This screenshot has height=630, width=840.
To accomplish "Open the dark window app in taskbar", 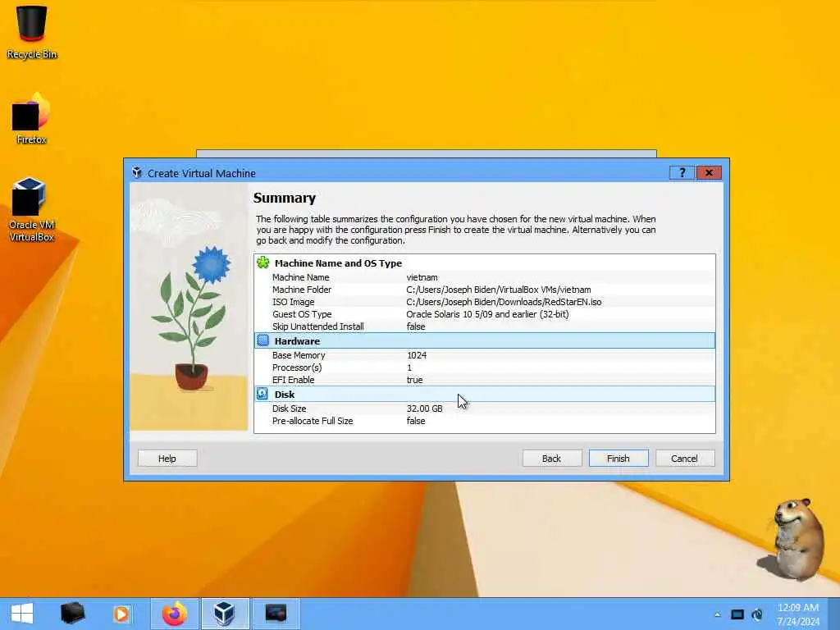I will point(276,614).
